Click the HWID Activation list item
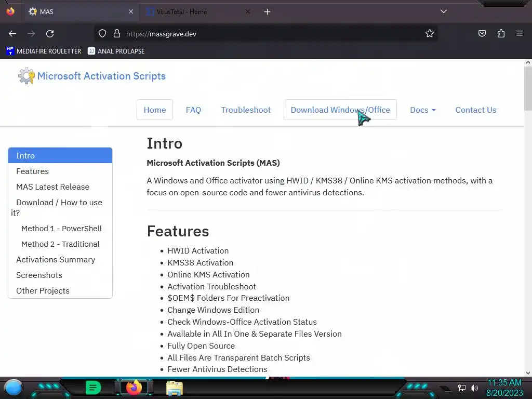Image resolution: width=532 pixels, height=399 pixels. [x=198, y=251]
